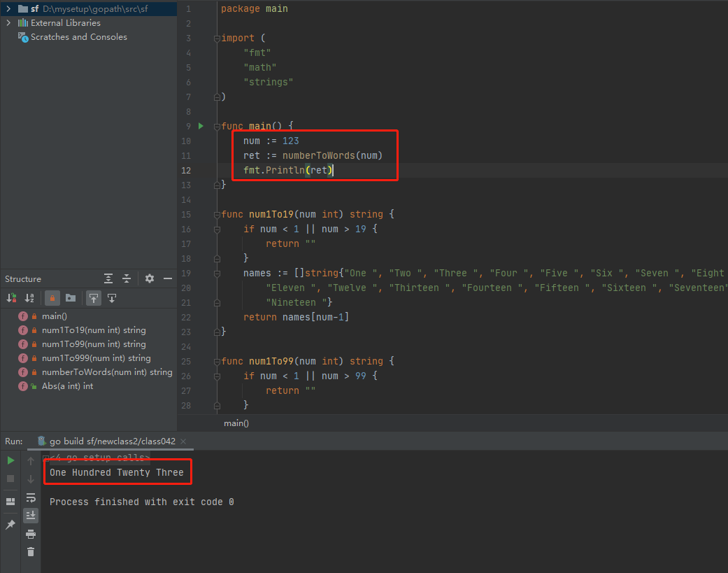This screenshot has height=573, width=728.
Task: Click line number 19 in gutter
Action: tap(186, 274)
